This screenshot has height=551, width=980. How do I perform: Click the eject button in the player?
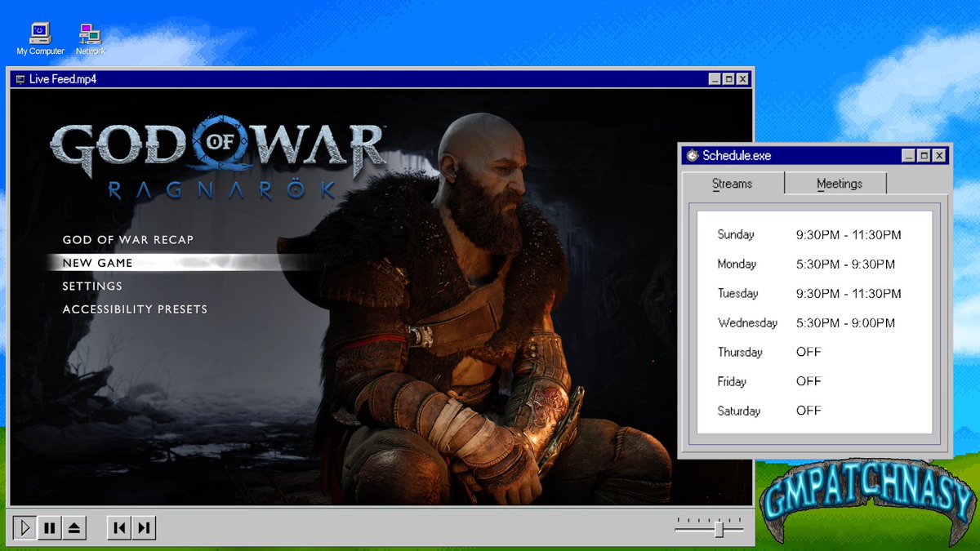(x=74, y=528)
